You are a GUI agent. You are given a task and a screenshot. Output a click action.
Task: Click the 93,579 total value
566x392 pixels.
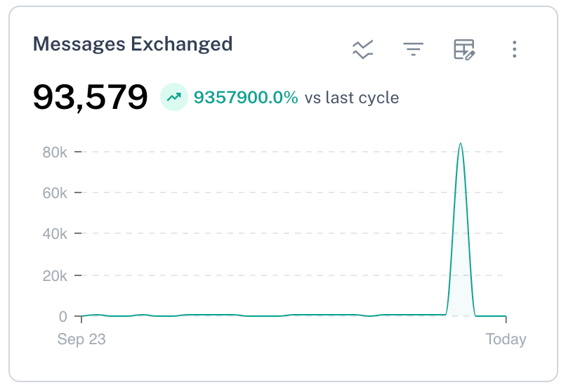91,97
